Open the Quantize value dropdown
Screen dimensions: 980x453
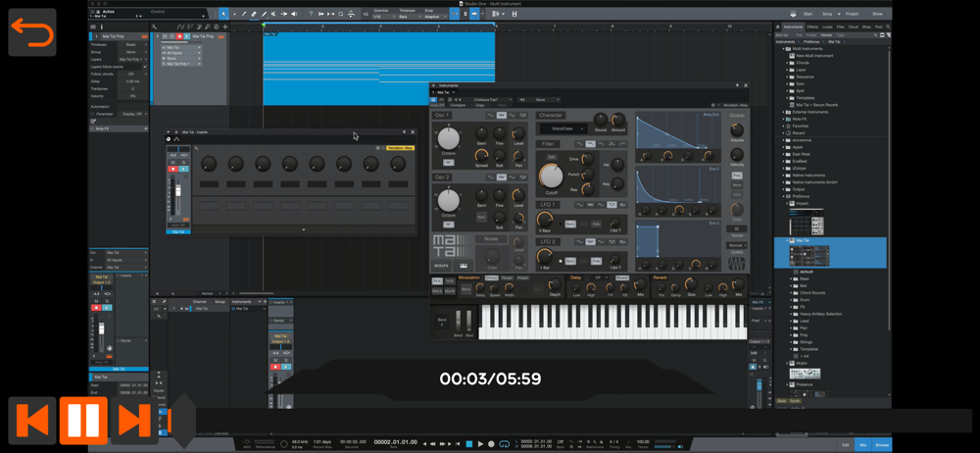pyautogui.click(x=384, y=17)
